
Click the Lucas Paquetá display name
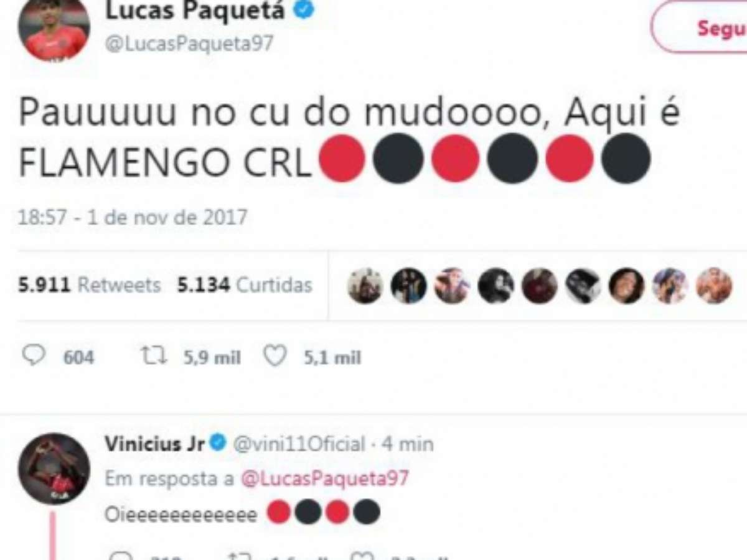point(195,10)
